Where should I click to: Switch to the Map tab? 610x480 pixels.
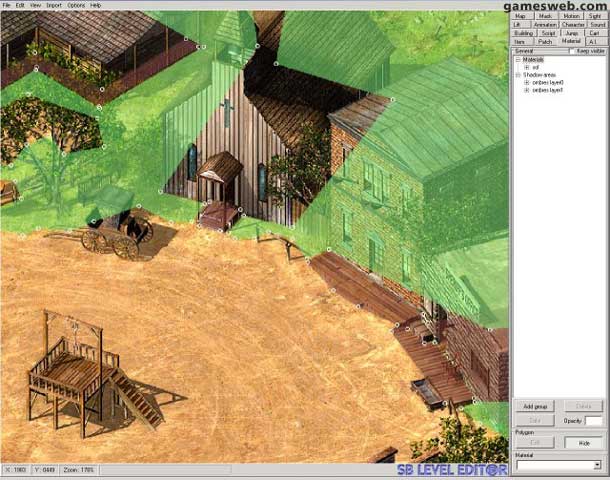coord(520,16)
